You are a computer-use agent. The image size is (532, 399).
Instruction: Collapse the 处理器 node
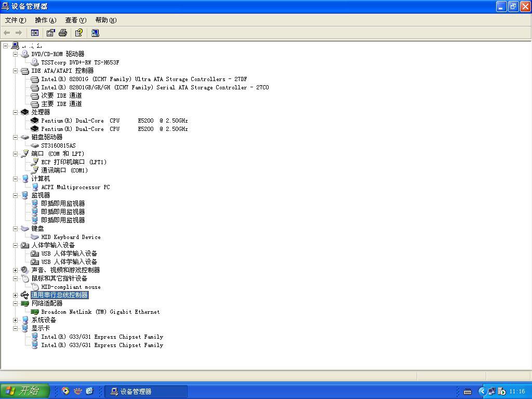point(15,112)
